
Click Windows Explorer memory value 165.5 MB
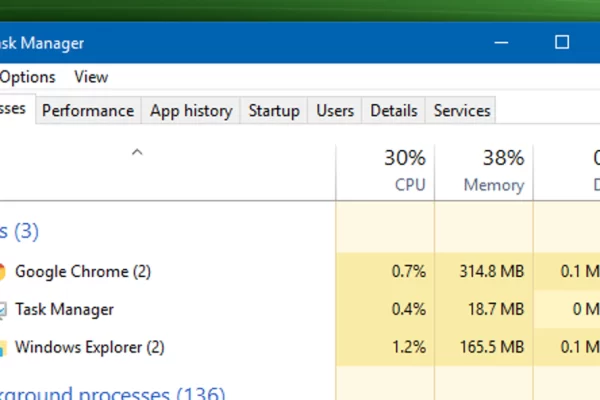pos(492,347)
